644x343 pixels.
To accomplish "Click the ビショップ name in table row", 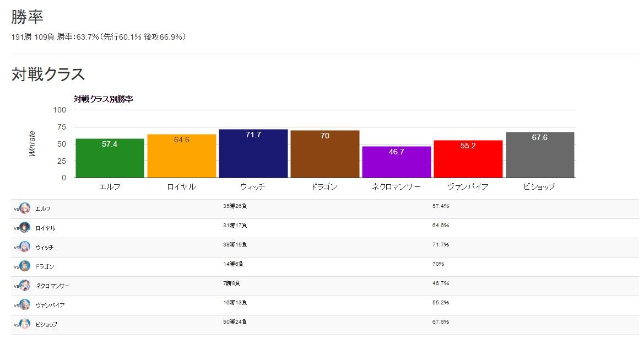I will pyautogui.click(x=46, y=325).
